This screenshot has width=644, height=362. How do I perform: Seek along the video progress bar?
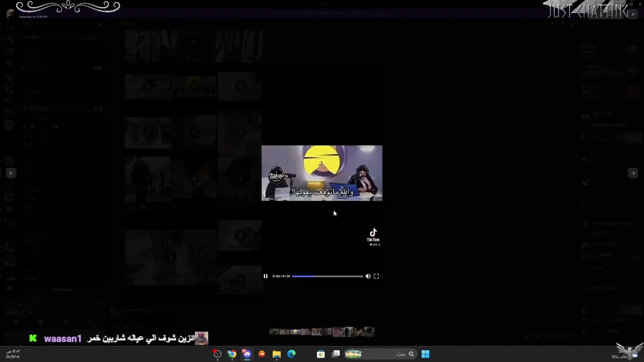[327, 276]
